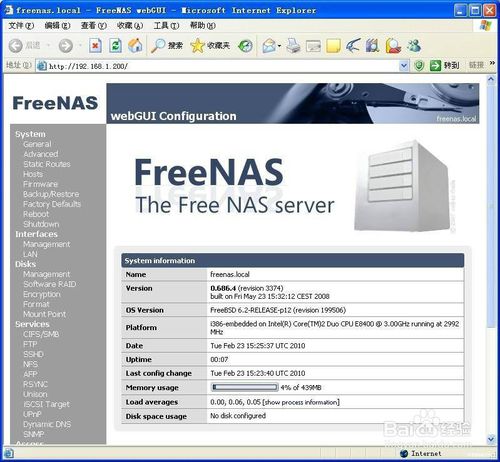Open Backup/Restore sidebar link
Screen dimensions: 500x462
coord(51,194)
